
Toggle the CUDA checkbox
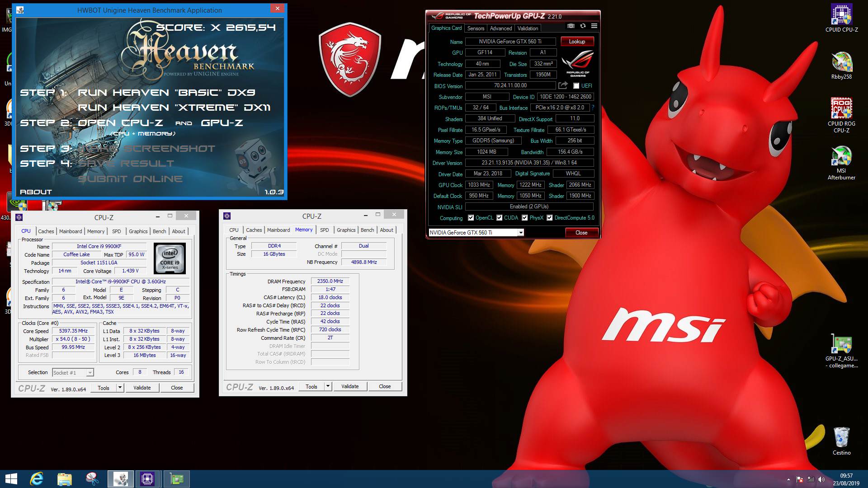(500, 218)
